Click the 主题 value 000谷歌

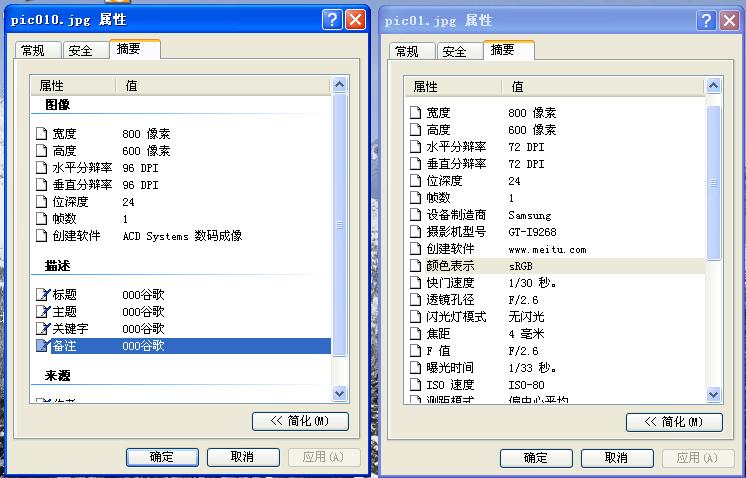pyautogui.click(x=143, y=312)
